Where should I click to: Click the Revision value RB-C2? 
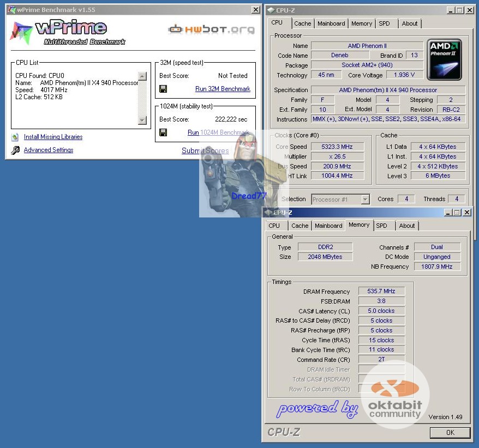451,110
